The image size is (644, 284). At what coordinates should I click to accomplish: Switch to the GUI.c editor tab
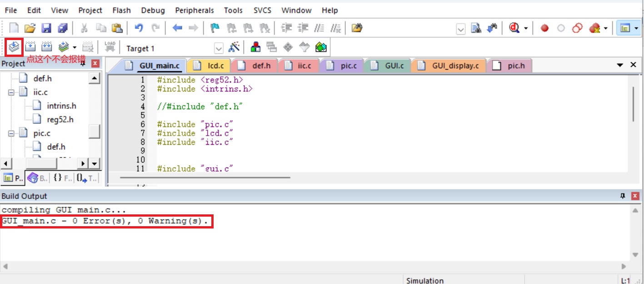(x=388, y=66)
